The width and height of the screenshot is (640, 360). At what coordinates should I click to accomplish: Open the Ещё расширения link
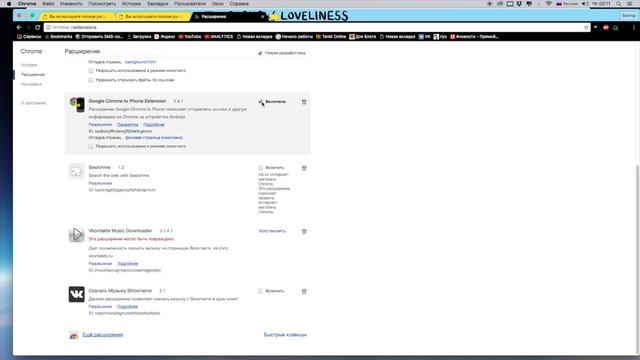pyautogui.click(x=103, y=335)
